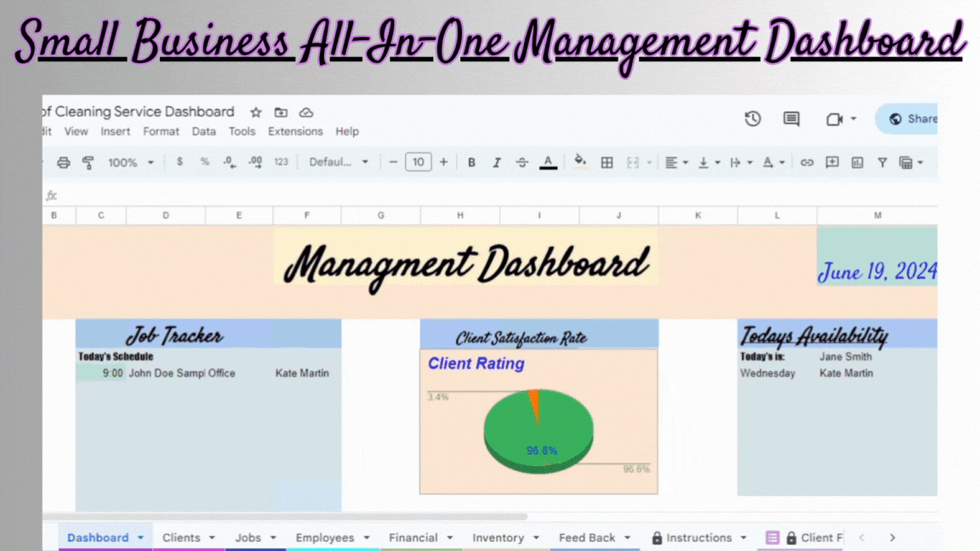
Task: Open the Extensions menu
Action: [x=295, y=131]
